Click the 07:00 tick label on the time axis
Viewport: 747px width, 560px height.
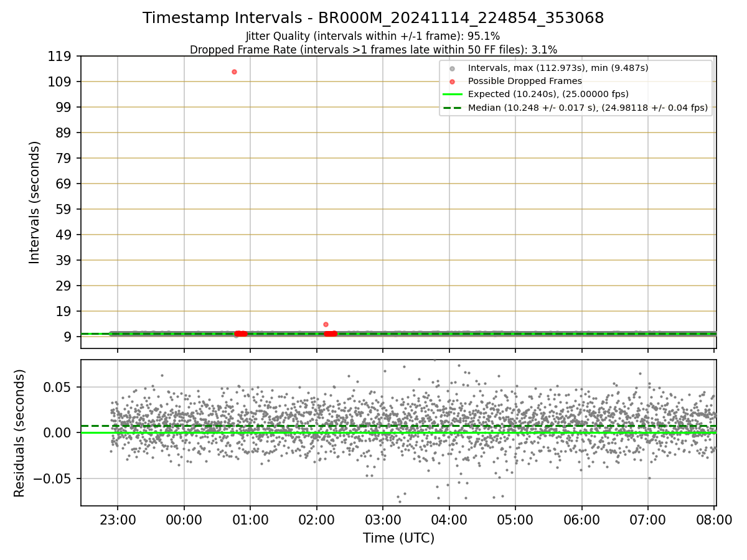648,520
